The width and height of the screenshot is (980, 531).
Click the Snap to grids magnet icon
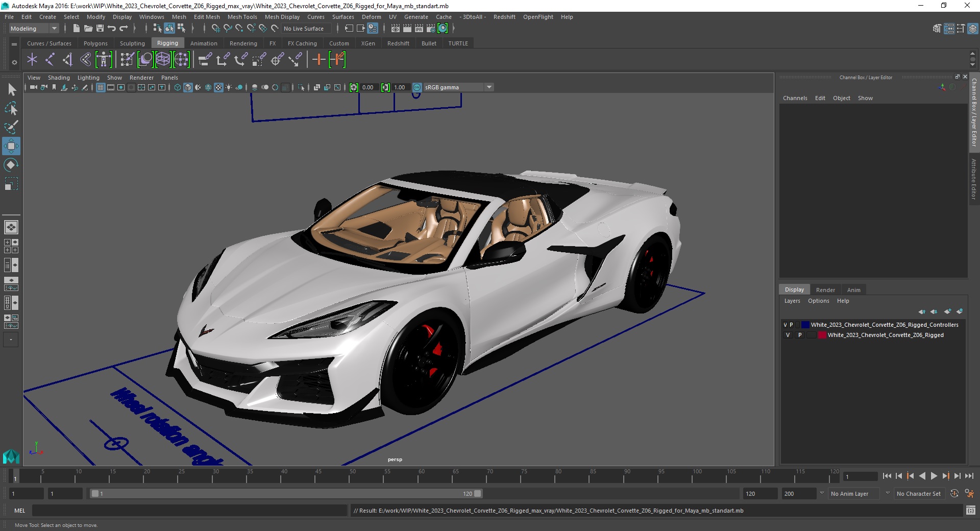(x=215, y=29)
